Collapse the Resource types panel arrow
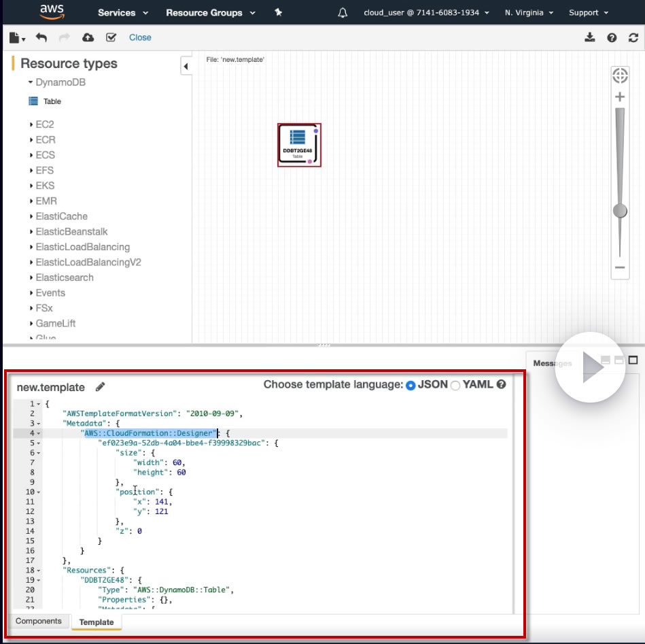 click(x=186, y=66)
